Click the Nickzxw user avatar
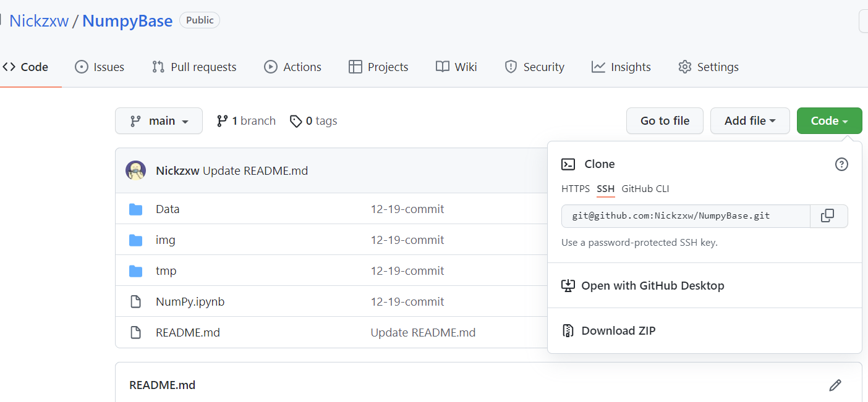Screen dimensions: 868x402 tap(136, 170)
